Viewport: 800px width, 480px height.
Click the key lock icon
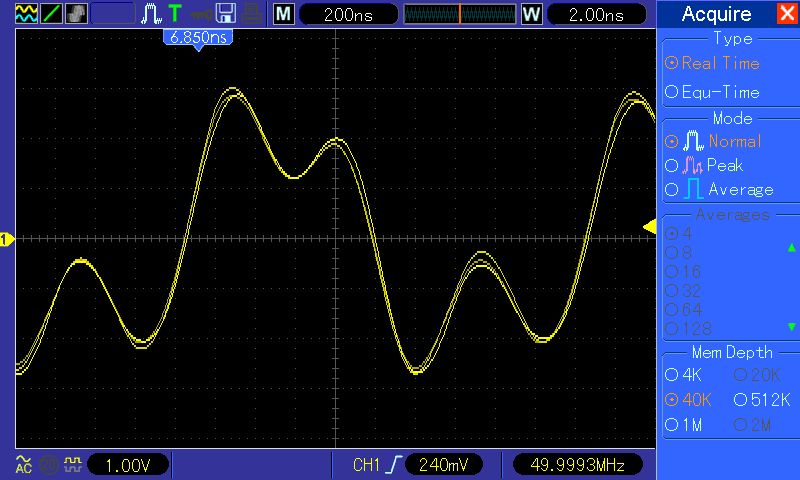pos(202,14)
